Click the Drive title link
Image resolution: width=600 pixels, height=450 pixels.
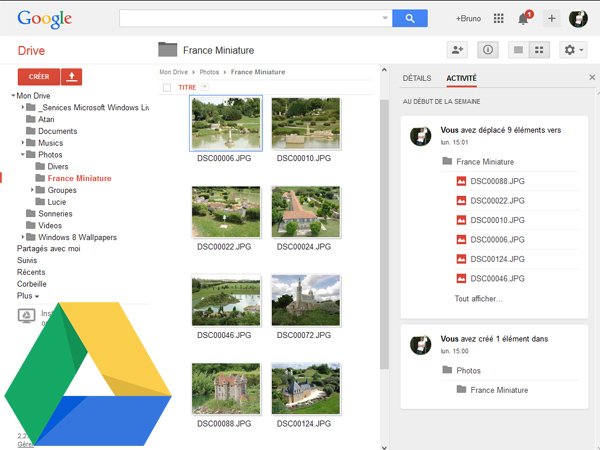[x=31, y=51]
